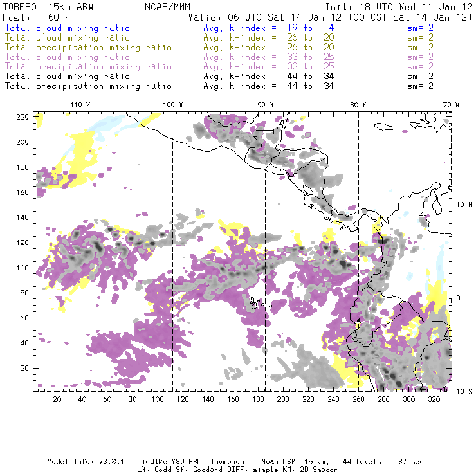Viewport: 476px width, 476px height.
Task: Click the '200' tick label on the vertical axis
Action: (x=23, y=142)
